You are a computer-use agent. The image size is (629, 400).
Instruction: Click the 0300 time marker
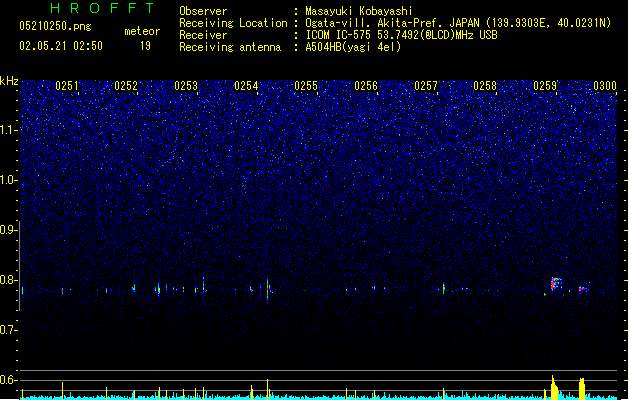pyautogui.click(x=605, y=86)
